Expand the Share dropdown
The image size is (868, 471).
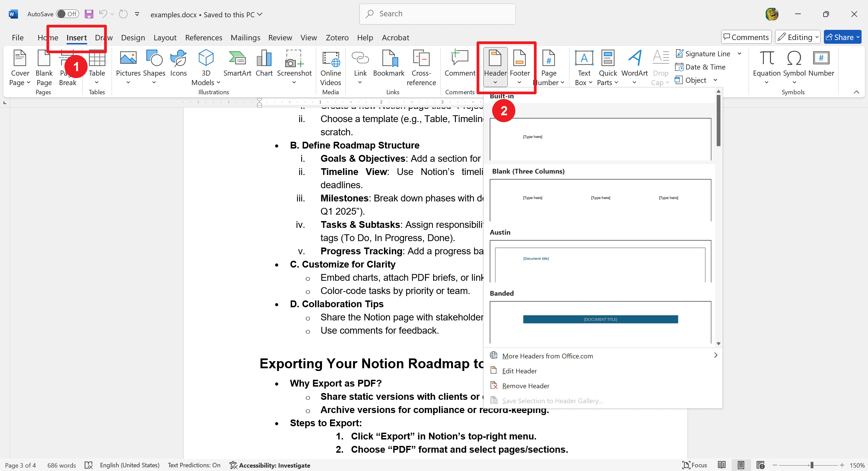tap(858, 37)
